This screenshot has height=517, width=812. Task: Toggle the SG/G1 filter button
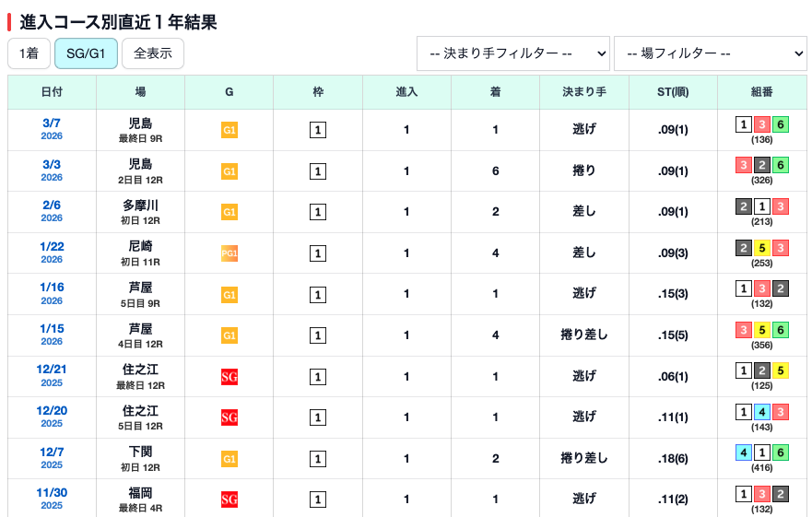(x=86, y=53)
